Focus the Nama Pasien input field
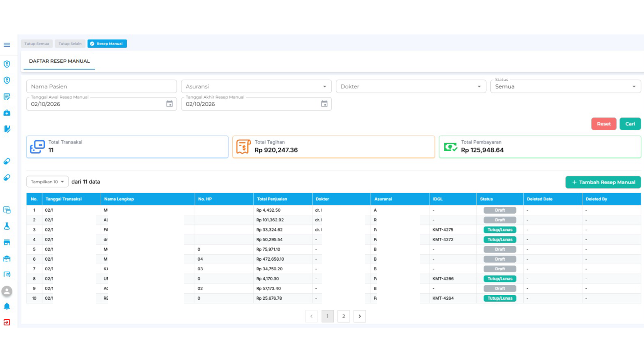Image resolution: width=644 pixels, height=362 pixels. point(101,86)
